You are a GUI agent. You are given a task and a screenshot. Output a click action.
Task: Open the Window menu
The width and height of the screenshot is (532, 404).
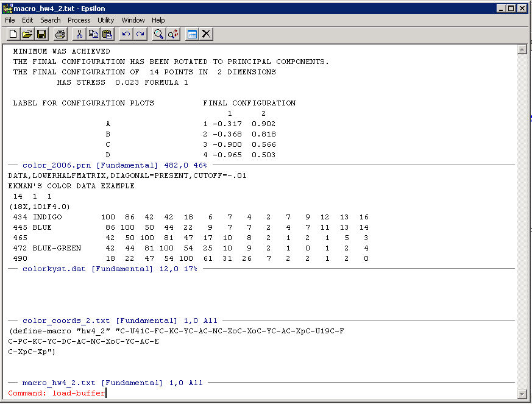pyautogui.click(x=133, y=20)
